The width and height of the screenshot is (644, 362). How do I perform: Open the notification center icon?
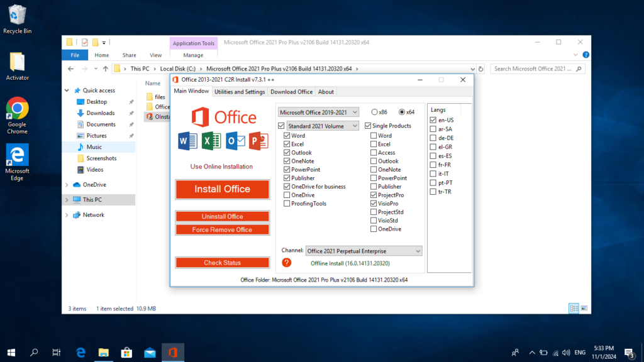[x=629, y=353]
